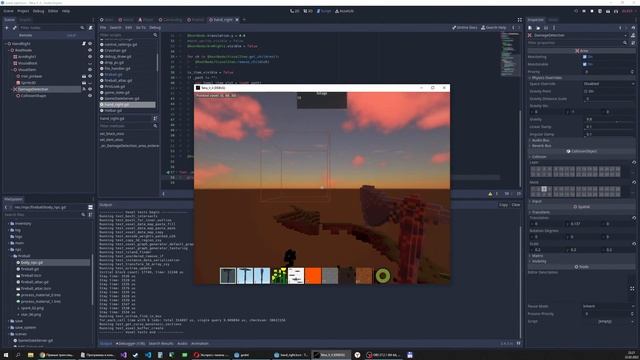
Task: Switch to 3D workspace
Action: click(x=308, y=11)
